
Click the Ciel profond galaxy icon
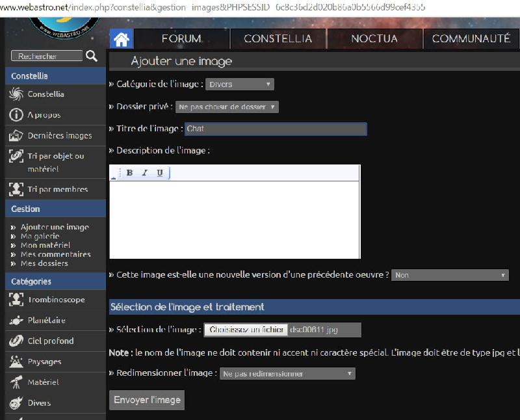(x=16, y=341)
